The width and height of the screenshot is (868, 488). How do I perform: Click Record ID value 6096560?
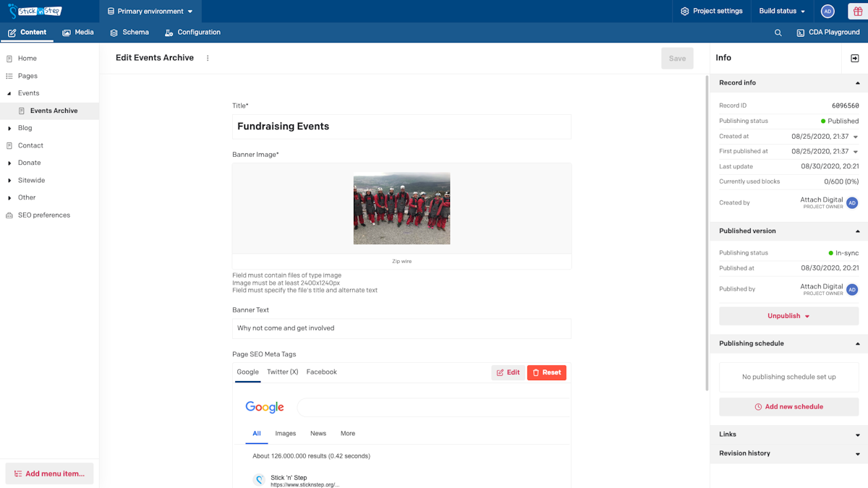[x=845, y=106]
